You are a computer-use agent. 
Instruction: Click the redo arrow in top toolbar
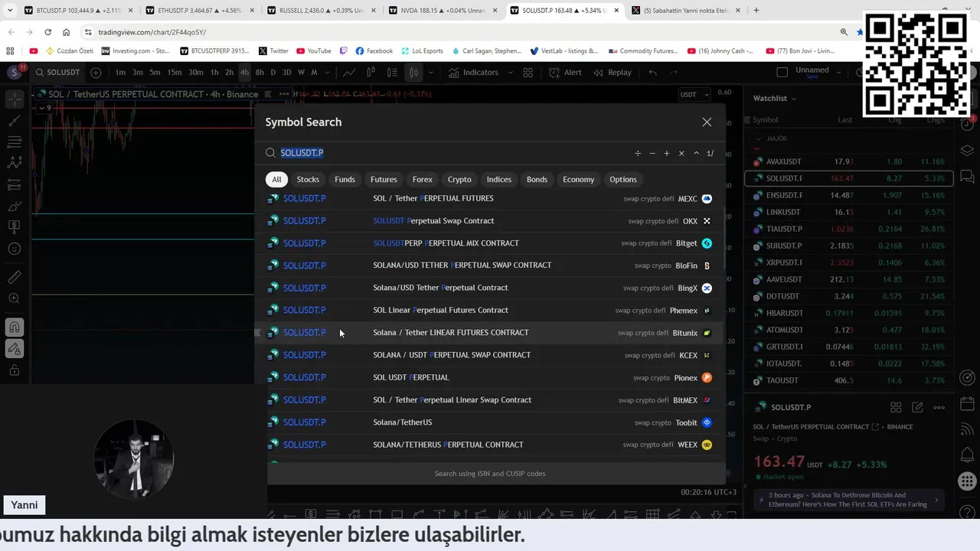pos(674,73)
